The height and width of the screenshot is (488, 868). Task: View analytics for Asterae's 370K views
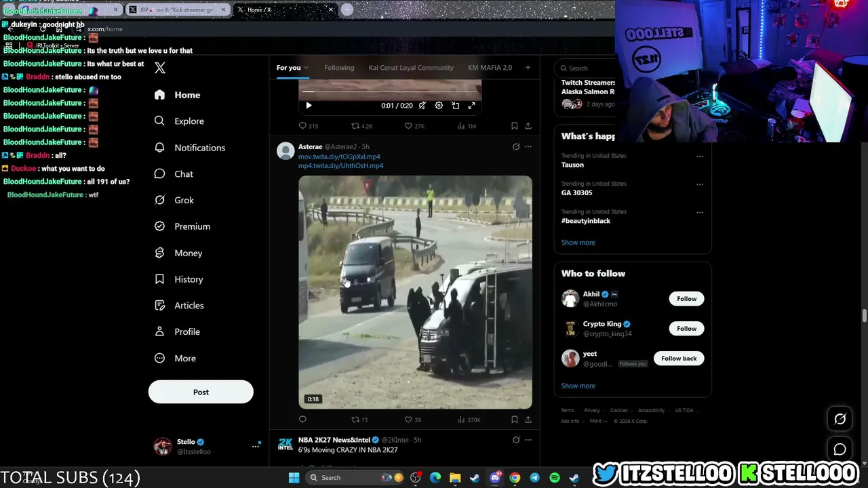point(469,420)
